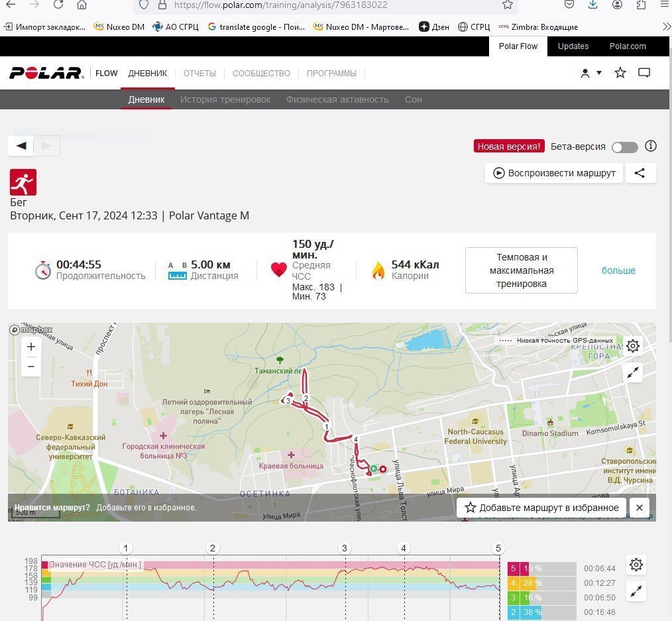
Task: Click the running sport icon
Action: [23, 182]
